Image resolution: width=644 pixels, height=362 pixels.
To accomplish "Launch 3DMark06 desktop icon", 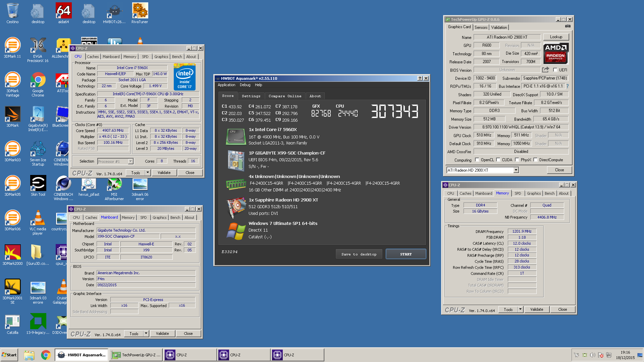I will [12, 221].
